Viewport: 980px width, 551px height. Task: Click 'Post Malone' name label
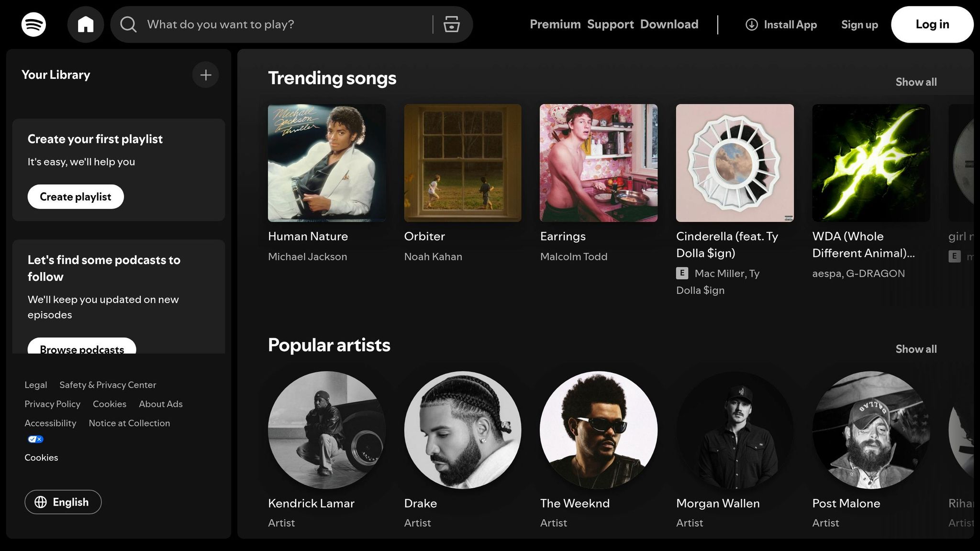coord(846,504)
